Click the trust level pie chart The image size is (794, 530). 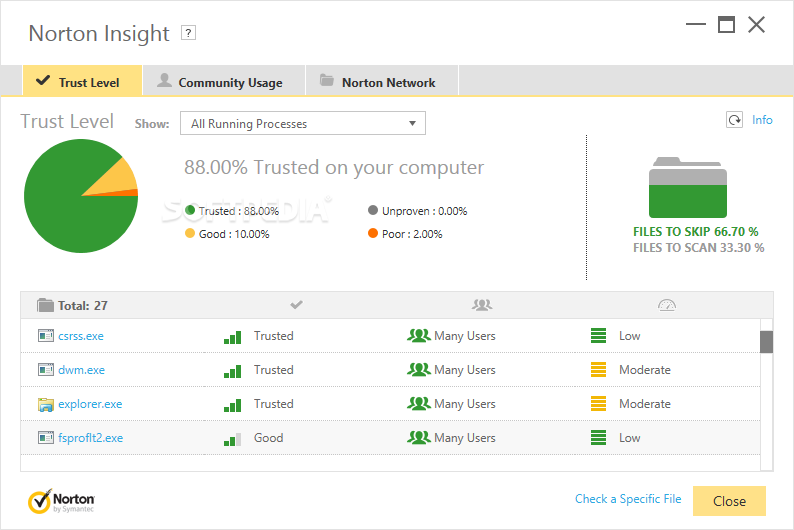(x=81, y=196)
